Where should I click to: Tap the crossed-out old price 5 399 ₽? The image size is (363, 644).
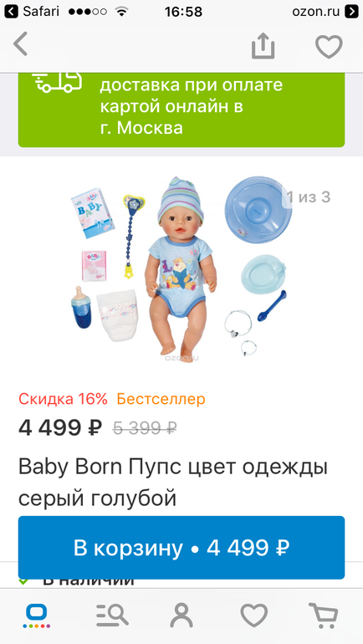coord(145,428)
